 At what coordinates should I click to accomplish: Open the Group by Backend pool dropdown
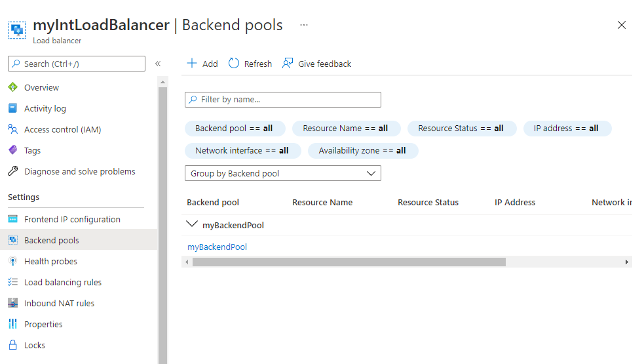(x=282, y=173)
